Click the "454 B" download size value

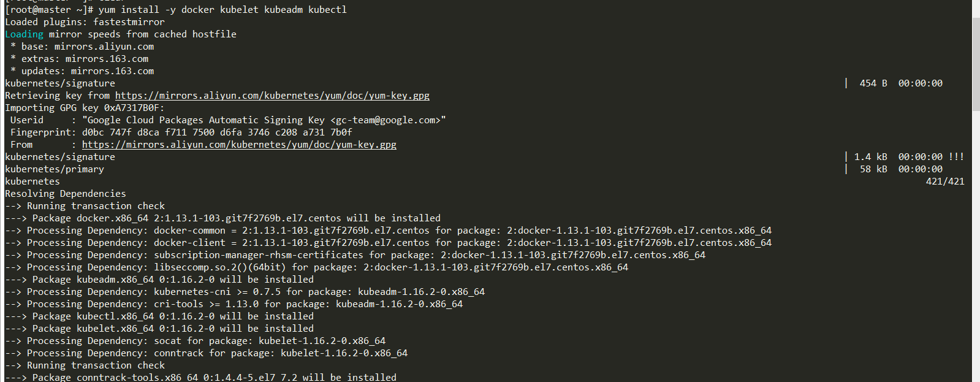pos(873,83)
